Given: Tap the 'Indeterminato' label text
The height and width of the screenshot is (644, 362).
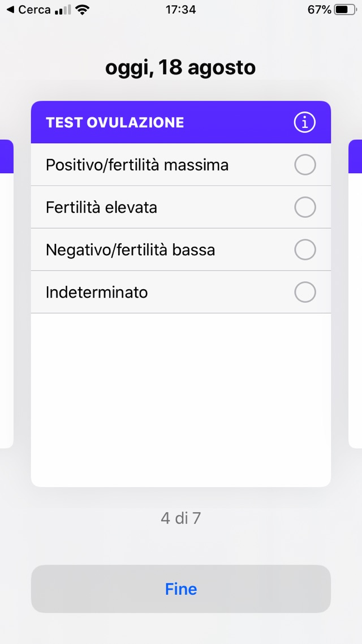Looking at the screenshot, I should pos(97,292).
